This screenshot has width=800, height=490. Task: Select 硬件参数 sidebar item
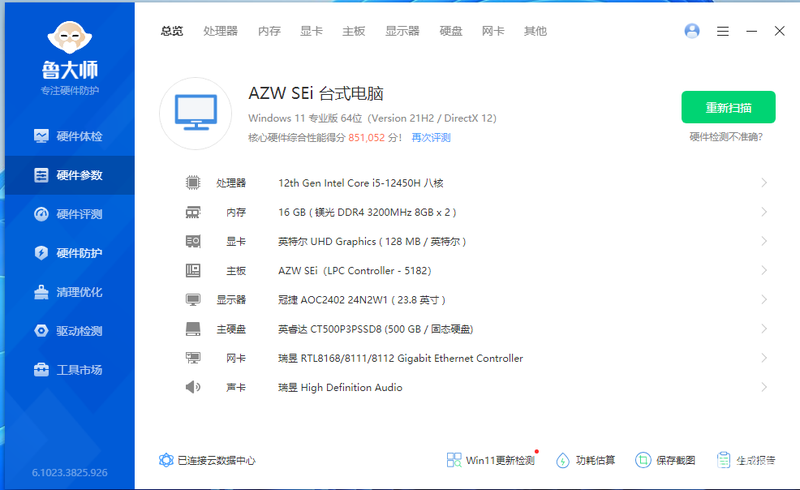[69, 175]
